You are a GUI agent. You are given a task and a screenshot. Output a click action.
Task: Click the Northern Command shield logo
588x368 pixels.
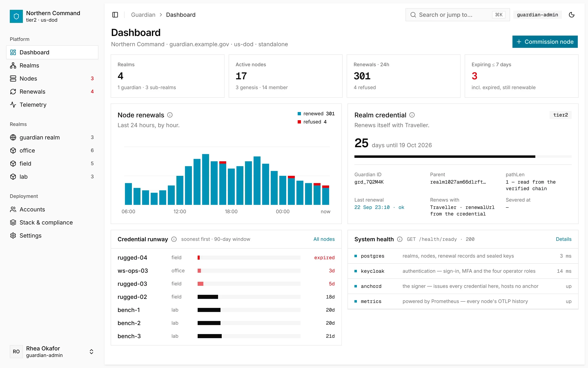[16, 16]
